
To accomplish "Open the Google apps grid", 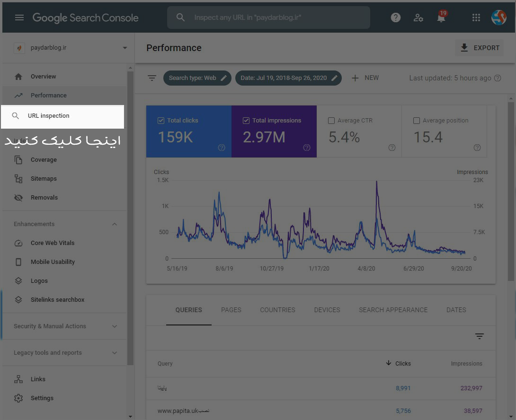I will click(476, 17).
